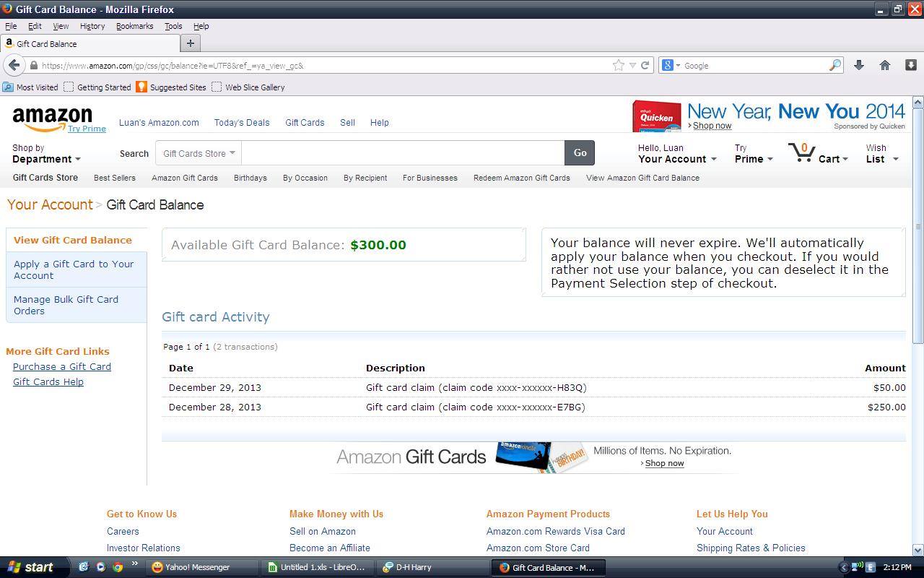Screen dimensions: 924x578
Task: Go to the Firefox home page icon
Action: pos(885,65)
